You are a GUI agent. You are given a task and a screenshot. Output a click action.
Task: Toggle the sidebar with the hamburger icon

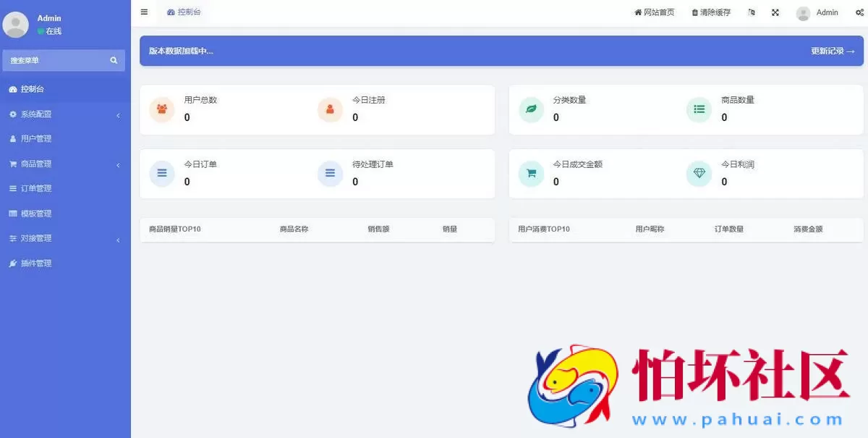144,12
